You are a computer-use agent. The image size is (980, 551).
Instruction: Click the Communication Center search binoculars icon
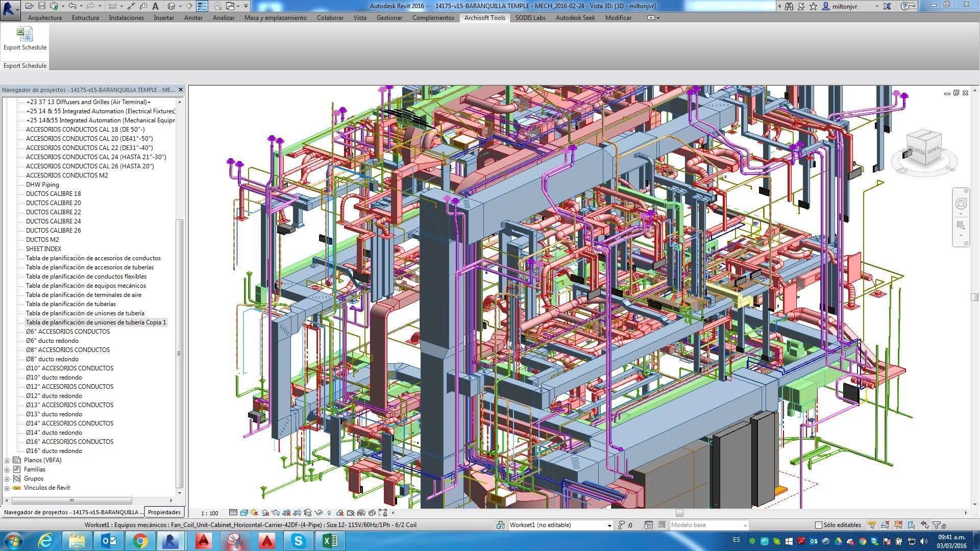point(789,6)
